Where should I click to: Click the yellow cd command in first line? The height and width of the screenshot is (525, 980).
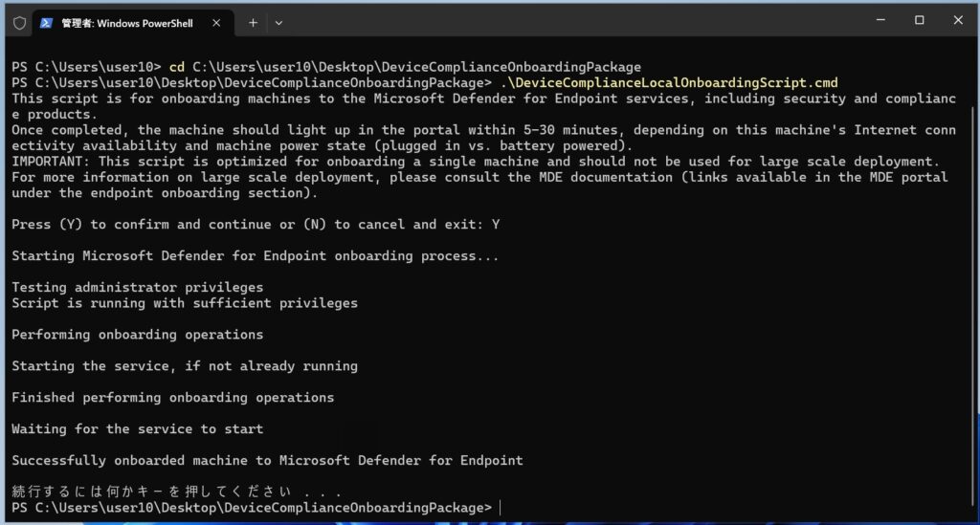pyautogui.click(x=177, y=67)
